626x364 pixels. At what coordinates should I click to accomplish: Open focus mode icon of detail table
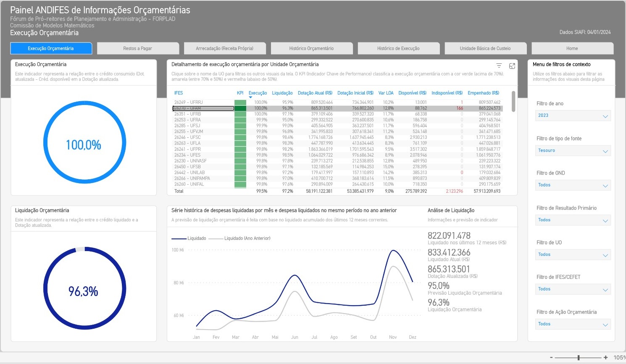point(512,66)
